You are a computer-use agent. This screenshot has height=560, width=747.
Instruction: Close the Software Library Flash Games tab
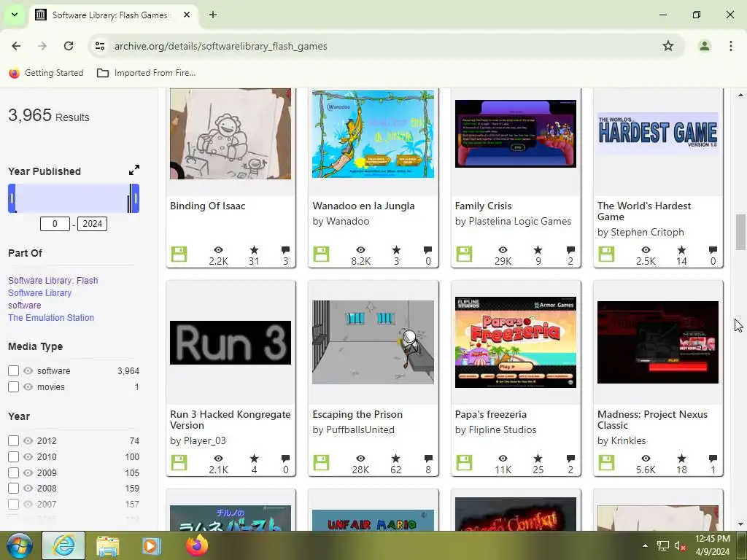click(x=187, y=15)
